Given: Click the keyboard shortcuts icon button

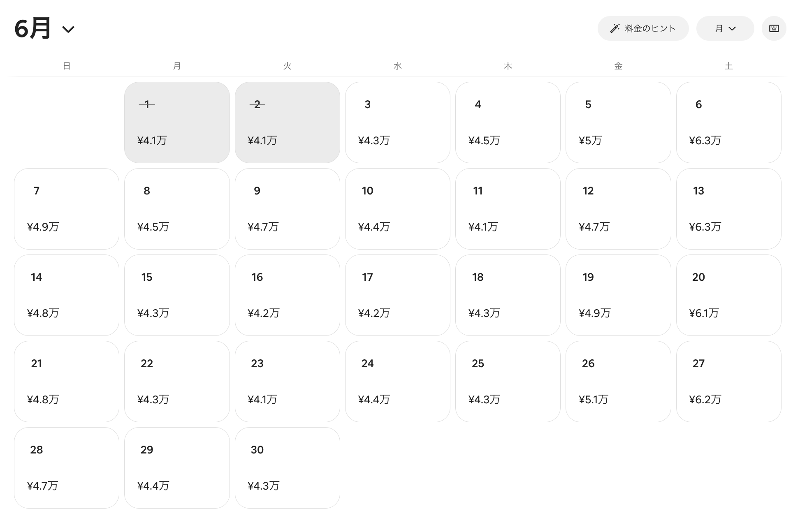Looking at the screenshot, I should click(774, 28).
